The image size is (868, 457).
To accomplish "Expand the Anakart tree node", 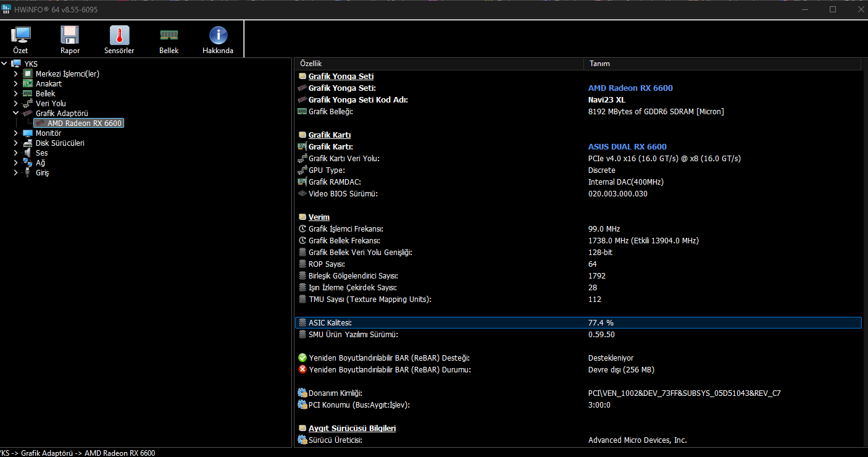I will [x=16, y=83].
